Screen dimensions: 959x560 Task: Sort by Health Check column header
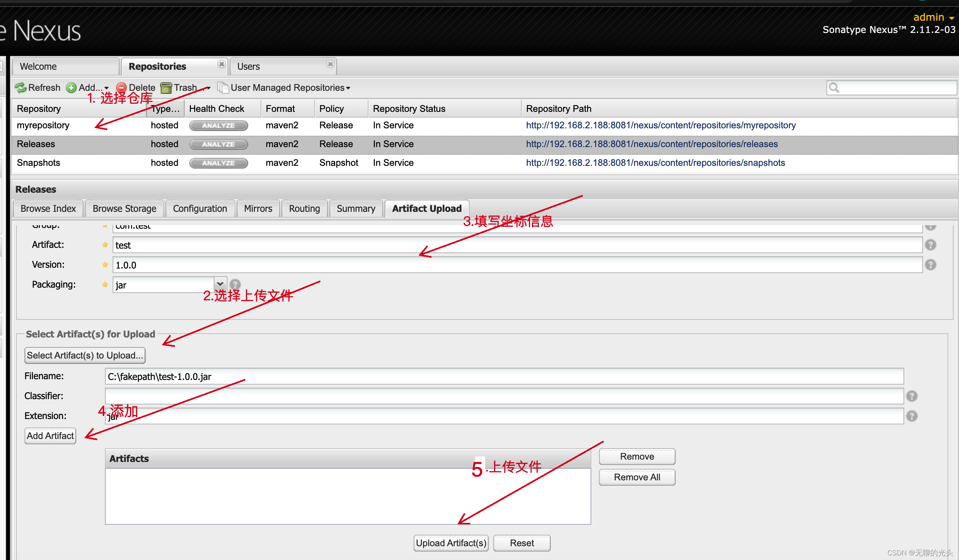click(x=223, y=109)
